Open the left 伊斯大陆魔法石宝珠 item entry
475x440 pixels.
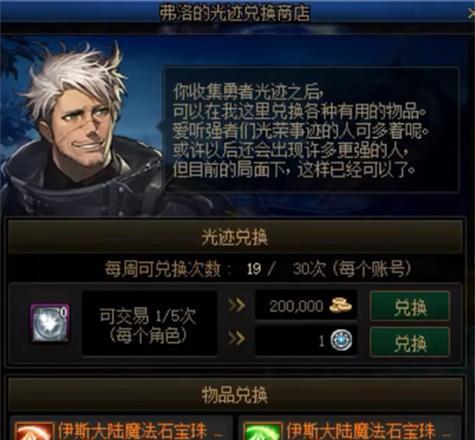121,428
